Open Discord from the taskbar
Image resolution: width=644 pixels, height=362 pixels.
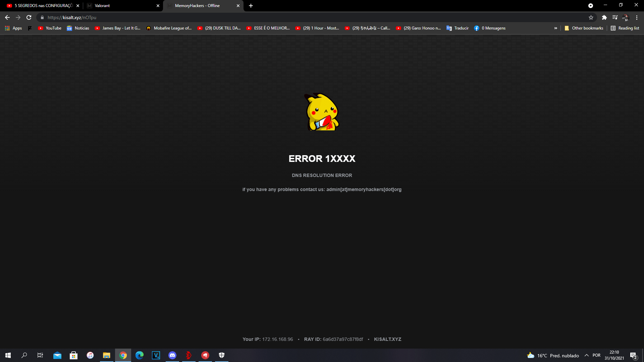tap(172, 355)
